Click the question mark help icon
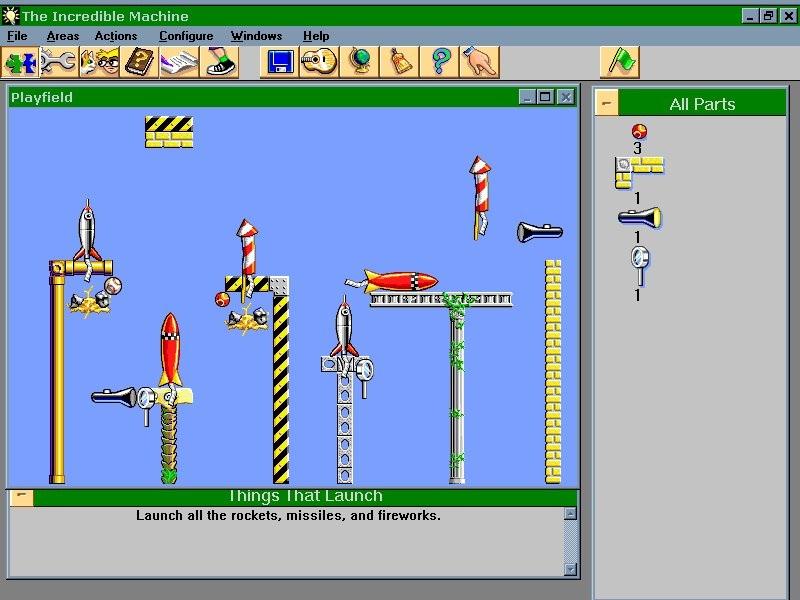 click(439, 62)
